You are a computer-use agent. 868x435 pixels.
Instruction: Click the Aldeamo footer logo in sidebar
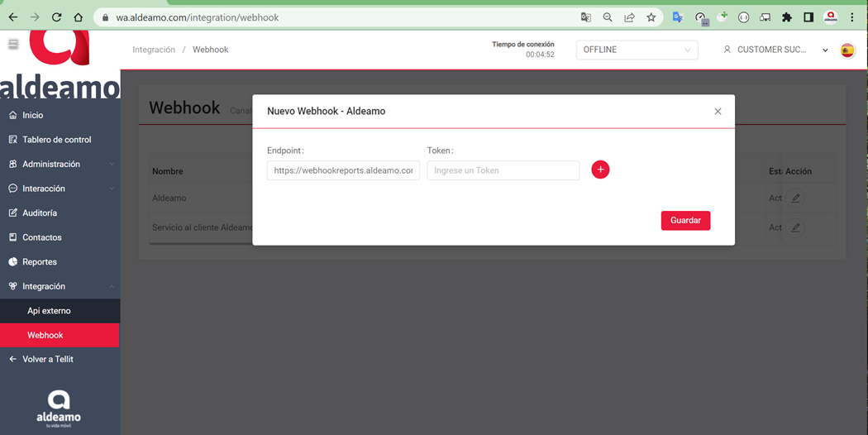(59, 409)
